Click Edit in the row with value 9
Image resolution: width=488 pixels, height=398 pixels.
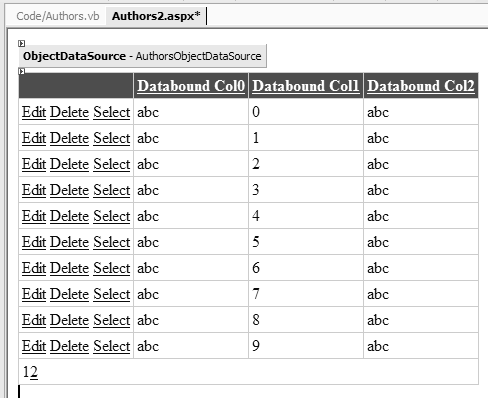(34, 346)
